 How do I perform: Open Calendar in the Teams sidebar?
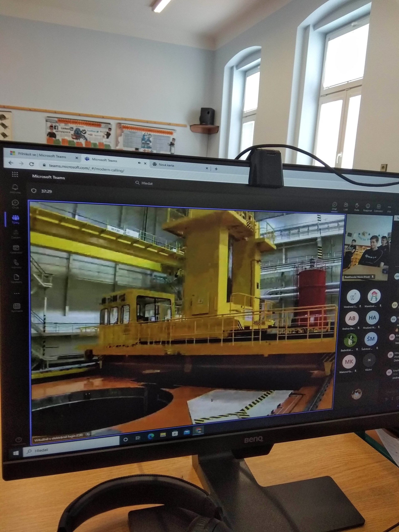[16, 249]
